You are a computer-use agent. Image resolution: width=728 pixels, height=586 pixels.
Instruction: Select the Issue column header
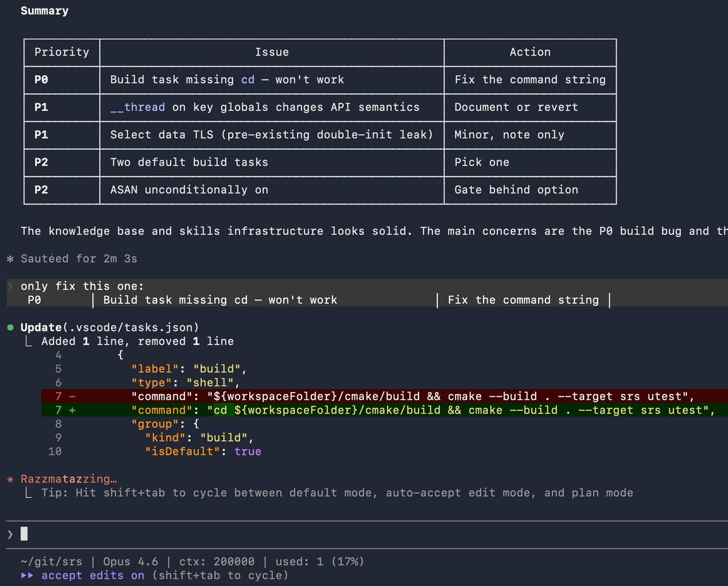tap(272, 52)
